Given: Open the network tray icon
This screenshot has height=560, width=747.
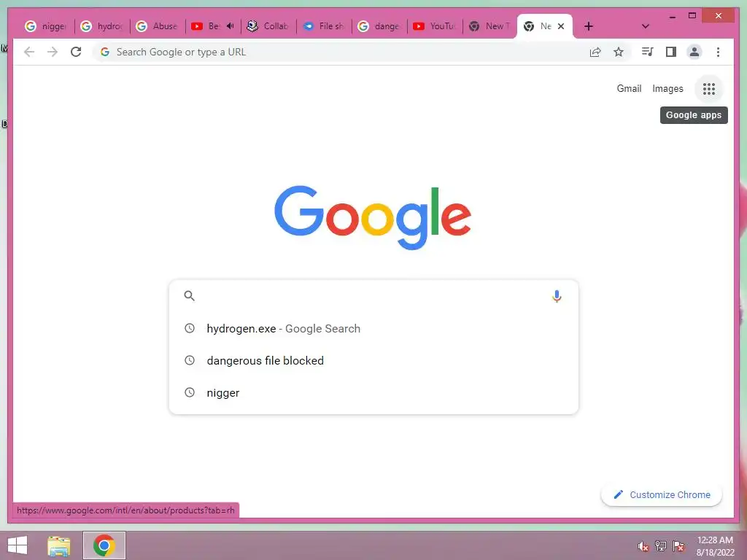Looking at the screenshot, I should 661,546.
